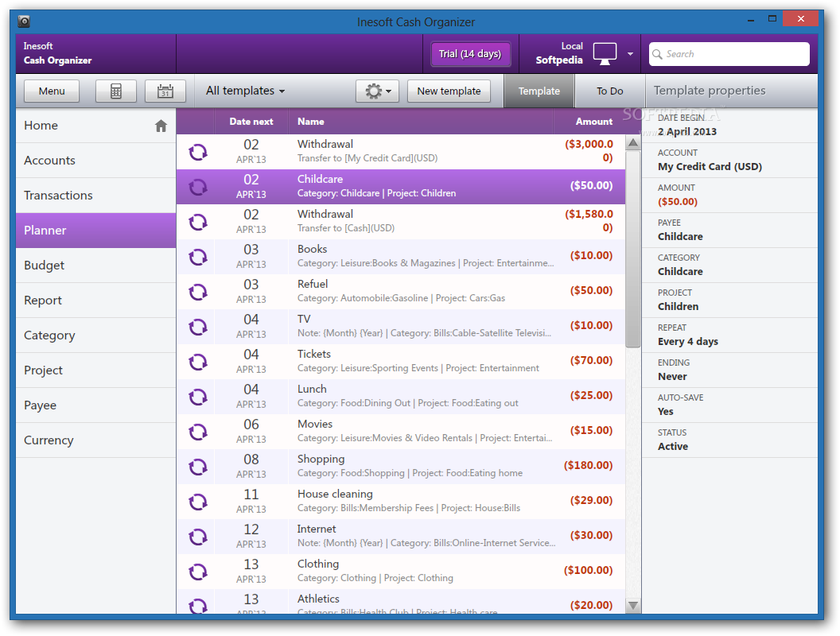Select the Movies template name
The width and height of the screenshot is (840, 636).
pos(315,424)
